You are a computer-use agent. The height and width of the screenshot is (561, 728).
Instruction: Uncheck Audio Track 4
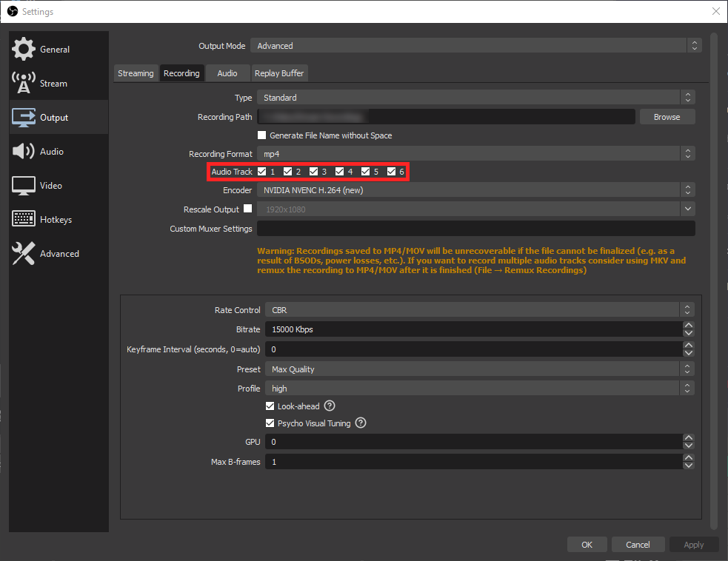(x=340, y=171)
